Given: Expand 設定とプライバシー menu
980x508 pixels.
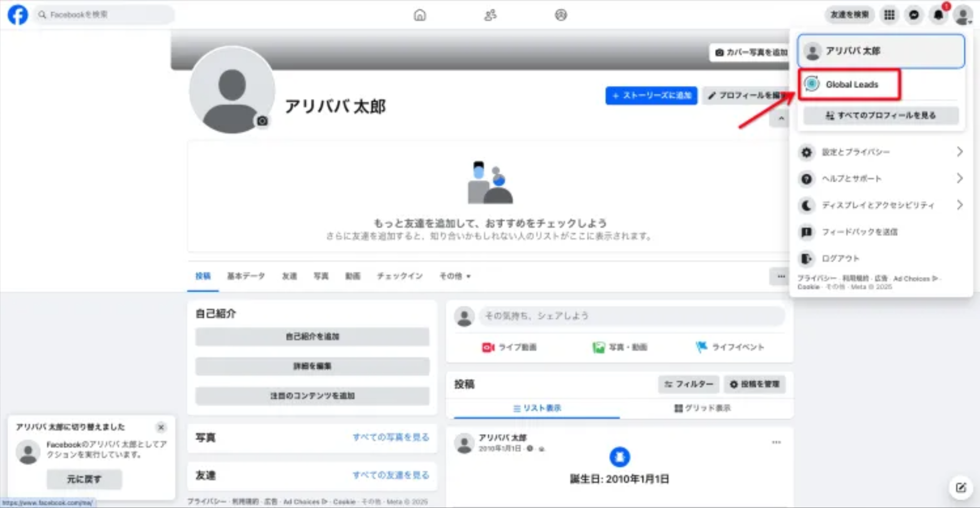Looking at the screenshot, I should pyautogui.click(x=881, y=152).
